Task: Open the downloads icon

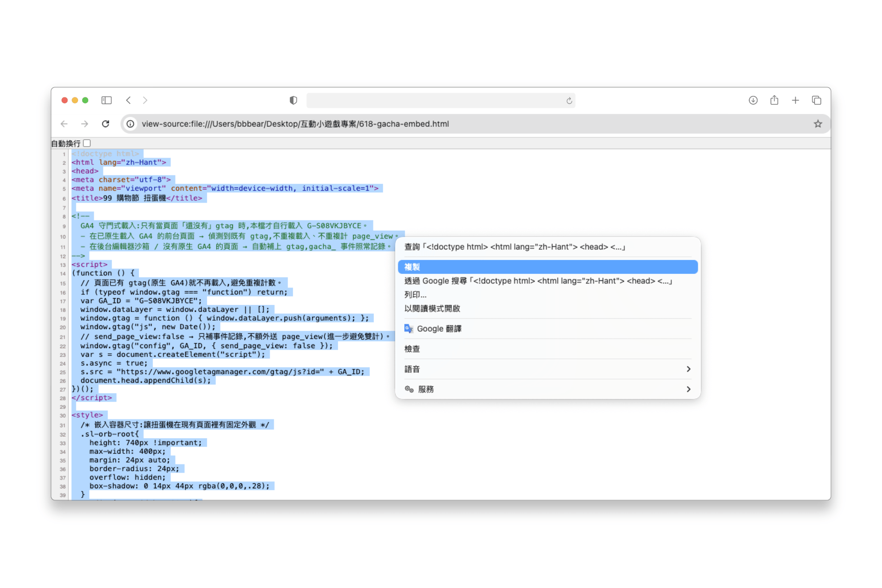Action: (x=753, y=100)
